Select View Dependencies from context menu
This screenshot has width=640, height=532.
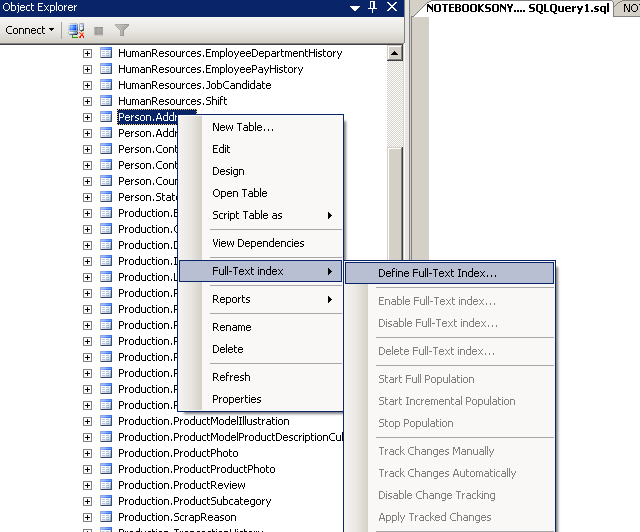click(x=258, y=243)
